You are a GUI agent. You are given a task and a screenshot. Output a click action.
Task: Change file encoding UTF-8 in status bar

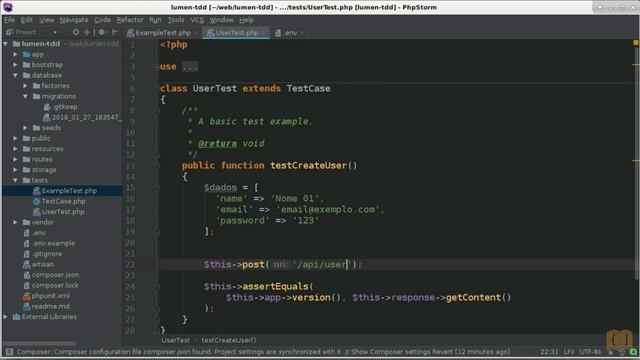coord(590,351)
